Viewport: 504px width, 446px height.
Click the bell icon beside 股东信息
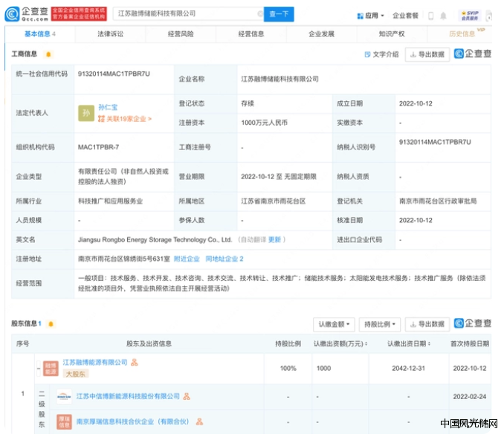tap(51, 324)
